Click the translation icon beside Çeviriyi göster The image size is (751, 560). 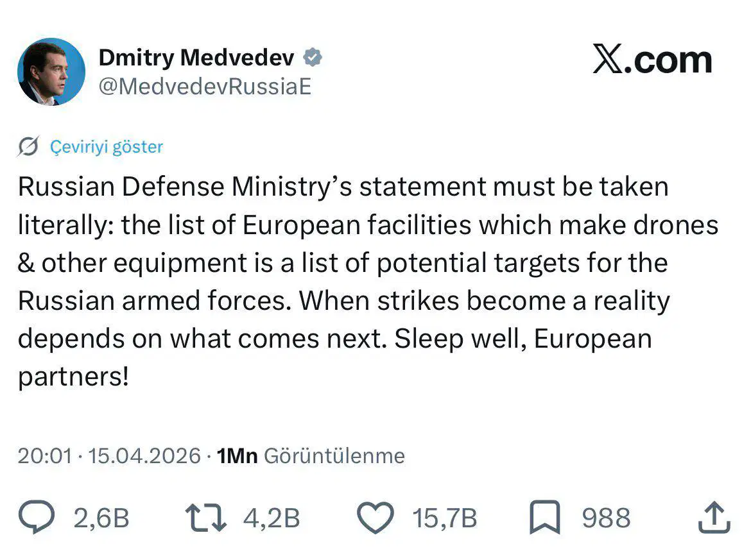28,147
